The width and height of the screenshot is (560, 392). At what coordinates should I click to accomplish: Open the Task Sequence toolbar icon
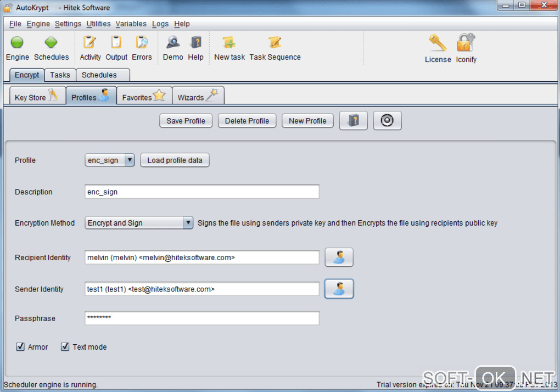click(275, 42)
